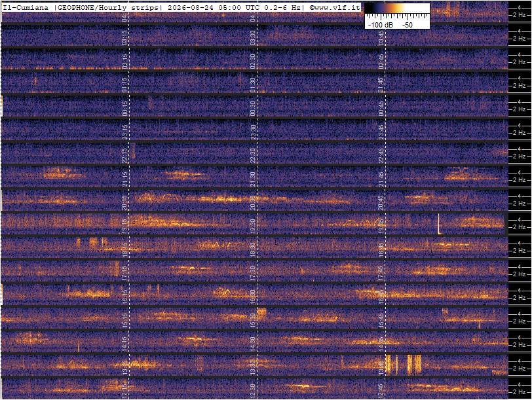Click the 22:45 time marker label

click(381, 156)
